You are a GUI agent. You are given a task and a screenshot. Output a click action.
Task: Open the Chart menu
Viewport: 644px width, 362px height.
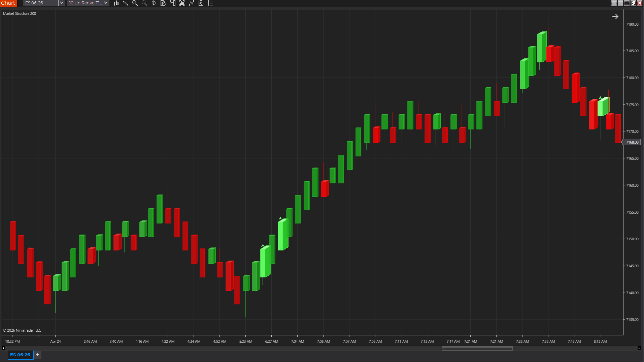8,3
